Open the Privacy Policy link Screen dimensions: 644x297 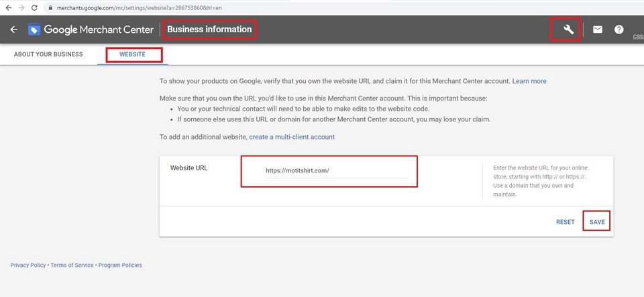tap(28, 265)
